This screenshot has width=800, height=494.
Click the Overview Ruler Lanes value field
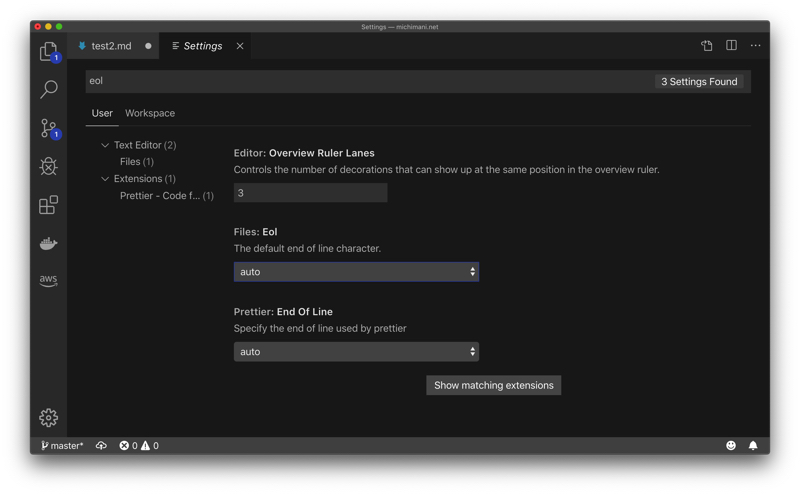(x=310, y=193)
